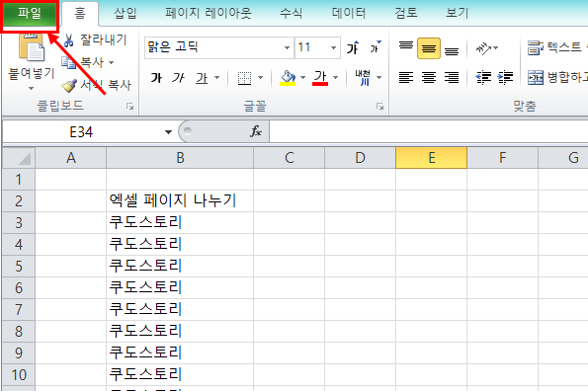Open the 클립보드 group dialog launcher

(130, 107)
